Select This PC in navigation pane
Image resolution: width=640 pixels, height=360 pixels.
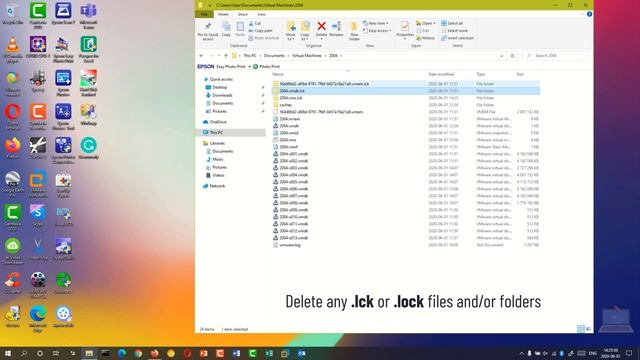[x=216, y=133]
